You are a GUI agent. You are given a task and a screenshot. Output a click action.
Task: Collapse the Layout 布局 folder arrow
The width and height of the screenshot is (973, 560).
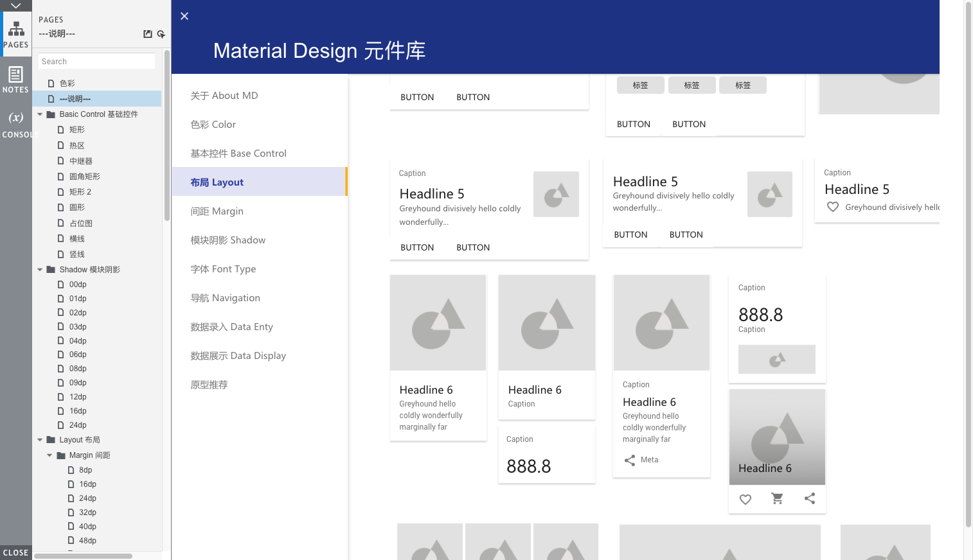pos(40,440)
